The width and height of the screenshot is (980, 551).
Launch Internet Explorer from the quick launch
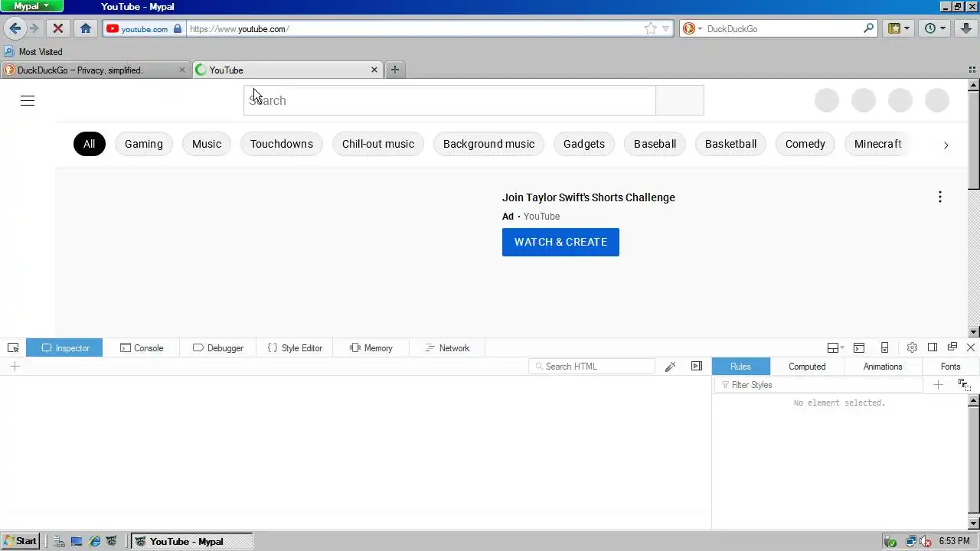(x=94, y=541)
